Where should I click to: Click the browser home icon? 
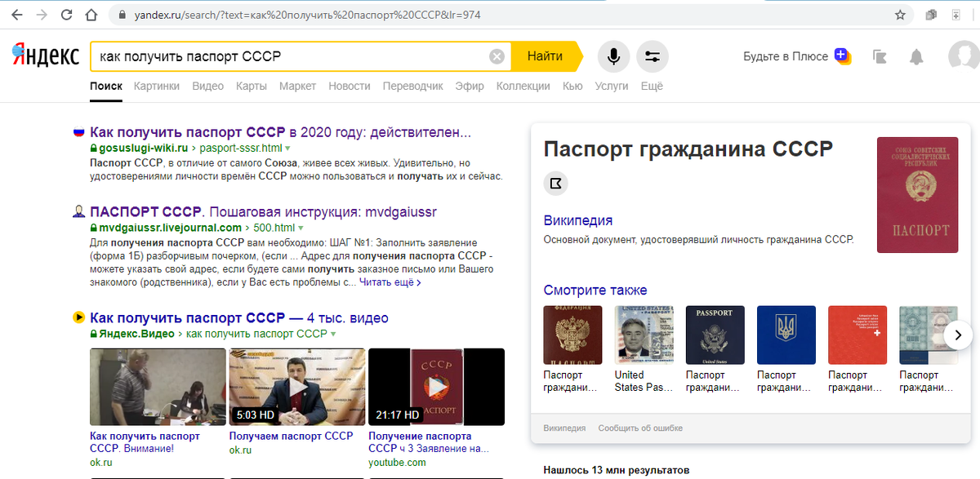click(x=90, y=14)
